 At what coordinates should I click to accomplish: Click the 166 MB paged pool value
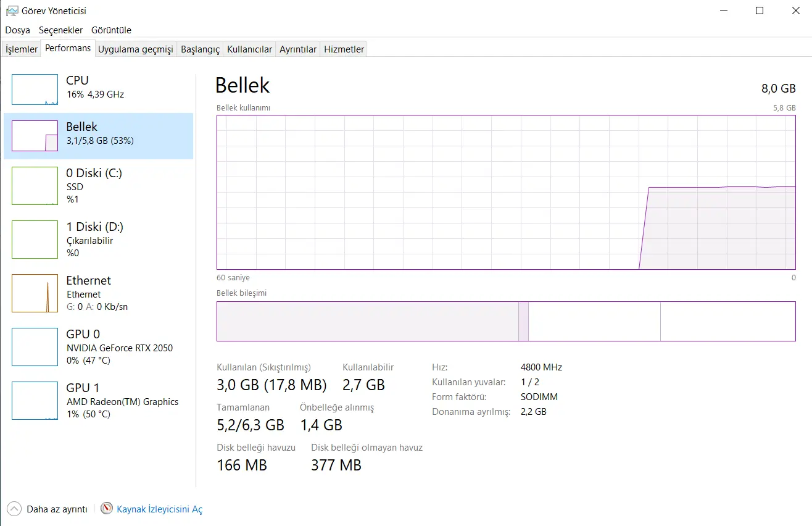pyautogui.click(x=242, y=465)
